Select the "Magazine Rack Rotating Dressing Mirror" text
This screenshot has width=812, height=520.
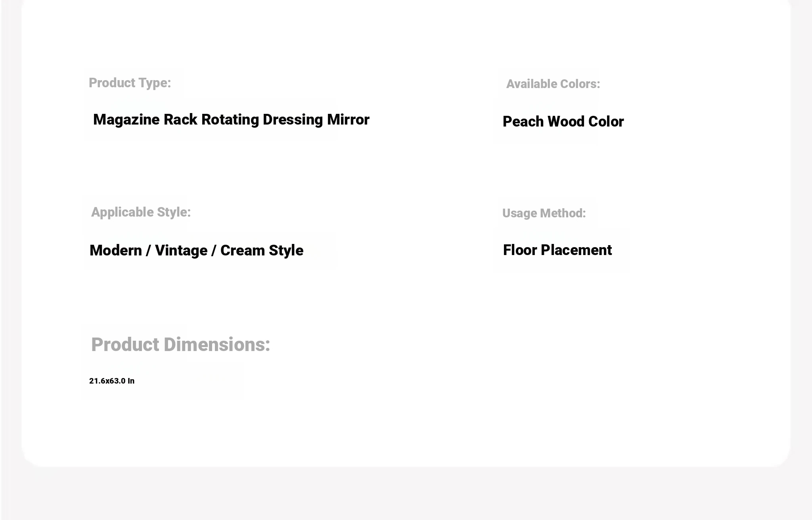tap(231, 120)
